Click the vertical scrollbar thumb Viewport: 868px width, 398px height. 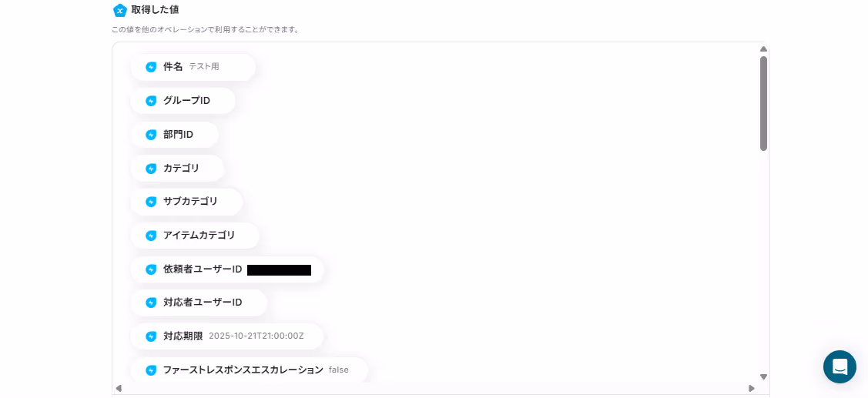tap(763, 103)
